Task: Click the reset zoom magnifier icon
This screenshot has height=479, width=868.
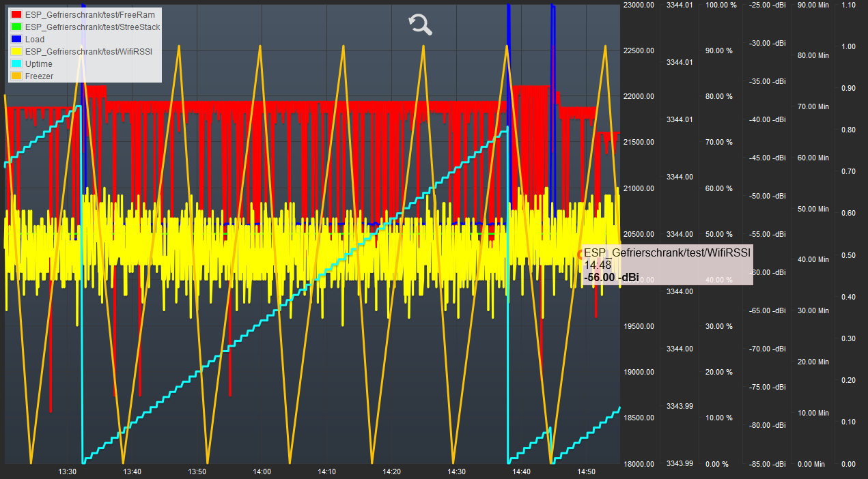Action: [421, 24]
